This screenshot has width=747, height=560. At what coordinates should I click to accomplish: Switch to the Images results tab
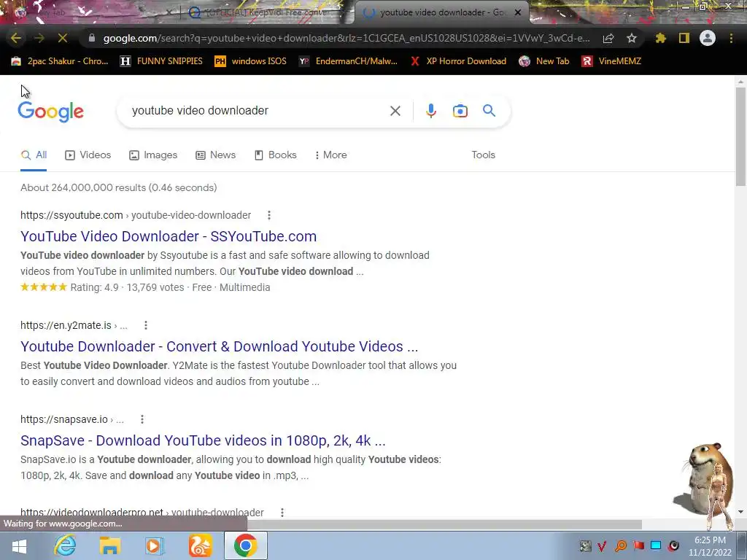click(x=153, y=155)
